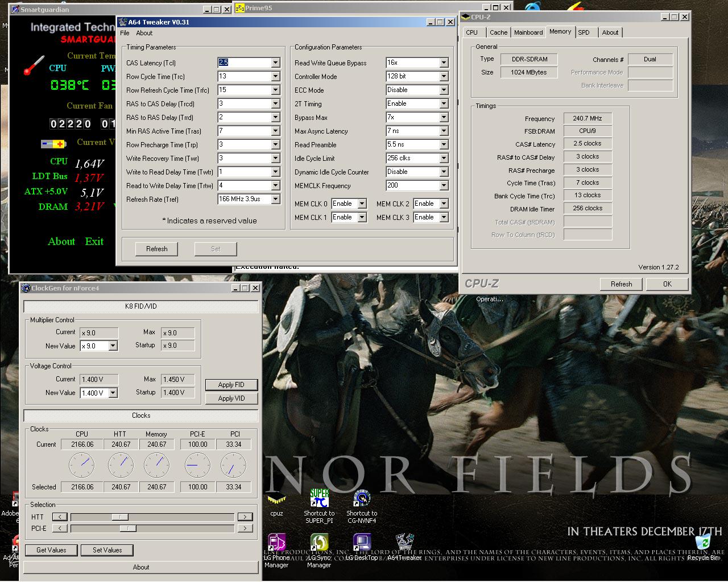Screen dimensions: 728x582
Task: Click the Refresh button in CPU-Z
Action: tap(621, 284)
